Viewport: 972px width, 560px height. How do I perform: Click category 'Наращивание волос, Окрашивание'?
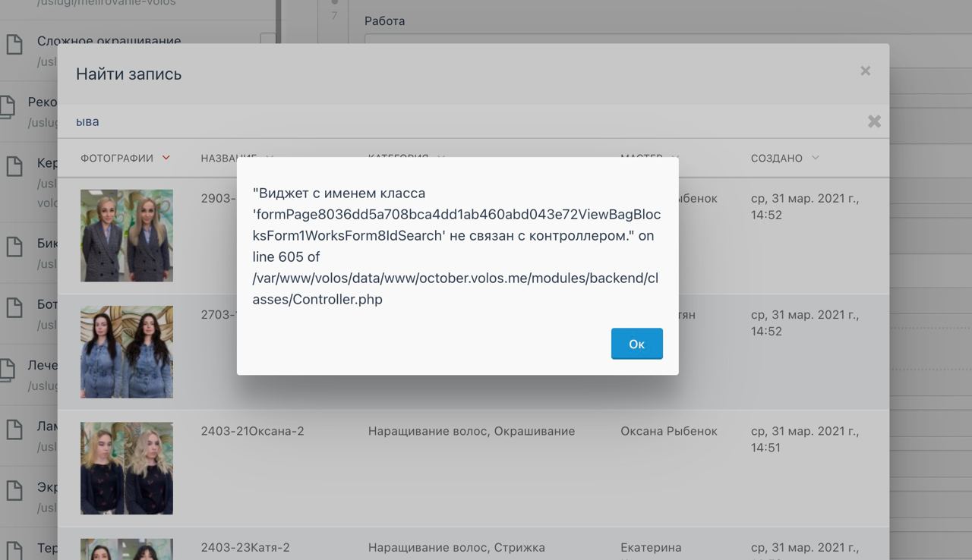472,431
